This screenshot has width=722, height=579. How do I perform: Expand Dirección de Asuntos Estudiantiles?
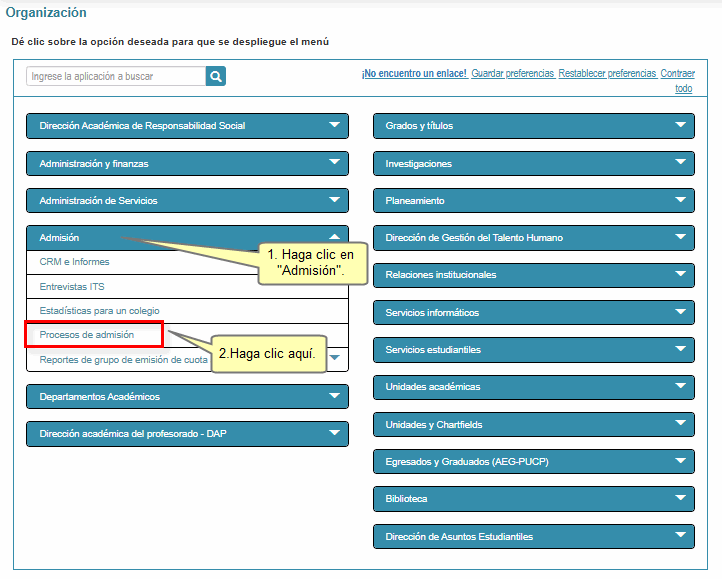click(x=533, y=537)
